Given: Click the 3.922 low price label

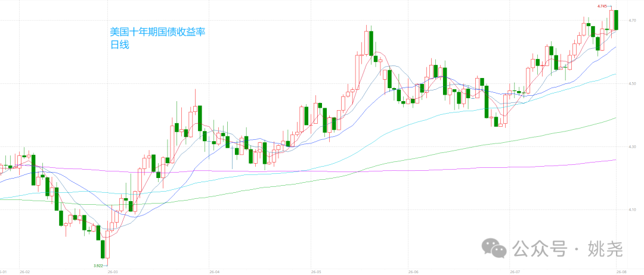Looking at the screenshot, I should pyautogui.click(x=98, y=265).
